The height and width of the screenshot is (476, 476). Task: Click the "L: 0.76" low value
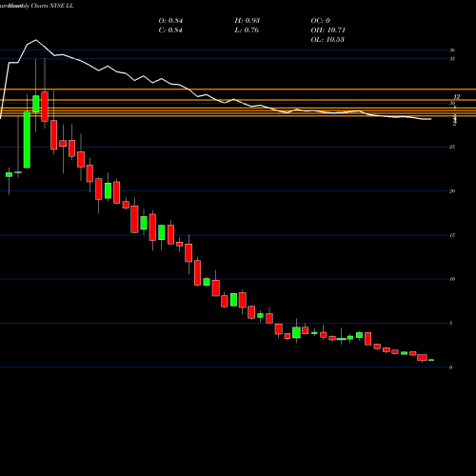(247, 30)
